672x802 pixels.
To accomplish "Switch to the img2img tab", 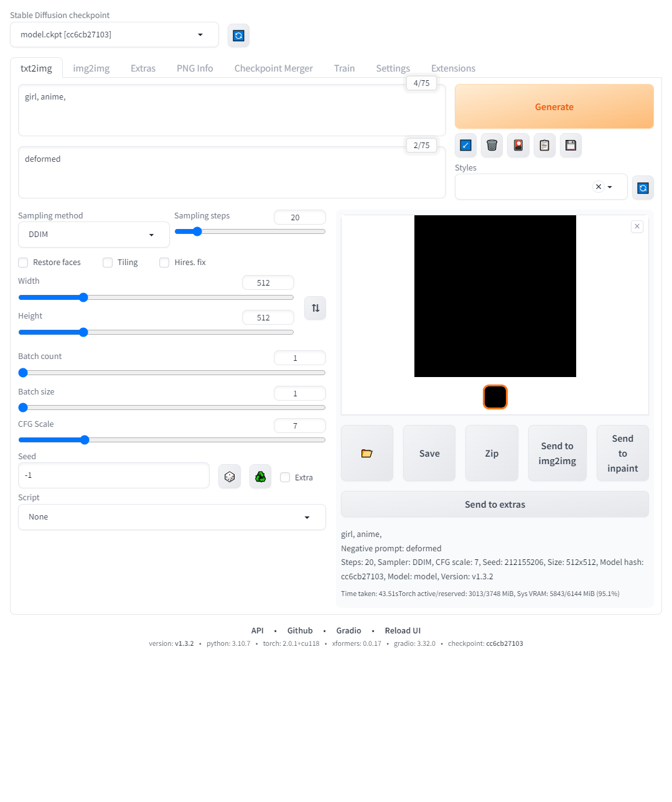I will pyautogui.click(x=91, y=68).
